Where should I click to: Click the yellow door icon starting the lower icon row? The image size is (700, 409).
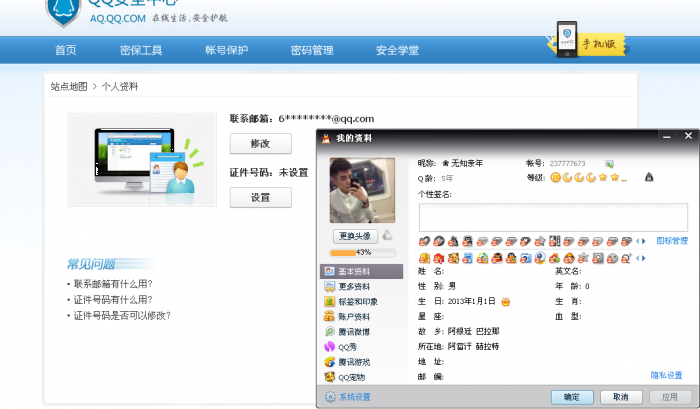point(424,258)
